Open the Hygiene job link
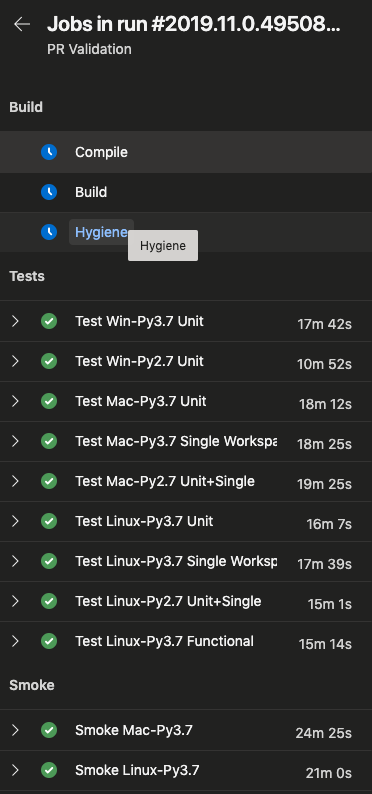This screenshot has height=794, width=372. [101, 232]
